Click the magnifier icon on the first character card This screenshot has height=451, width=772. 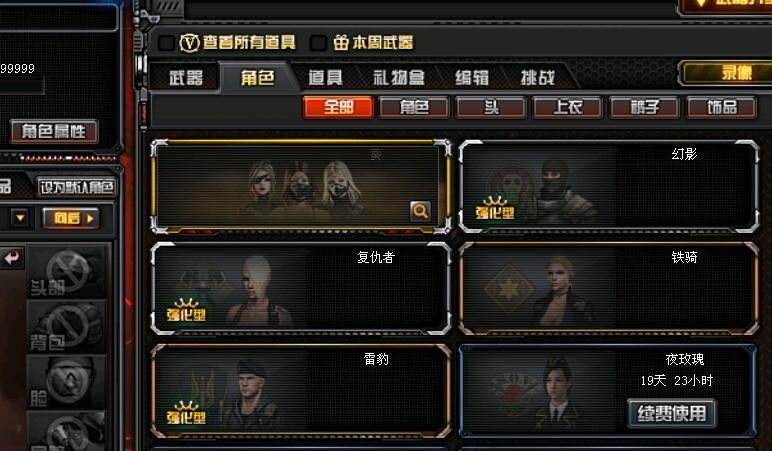click(x=420, y=211)
